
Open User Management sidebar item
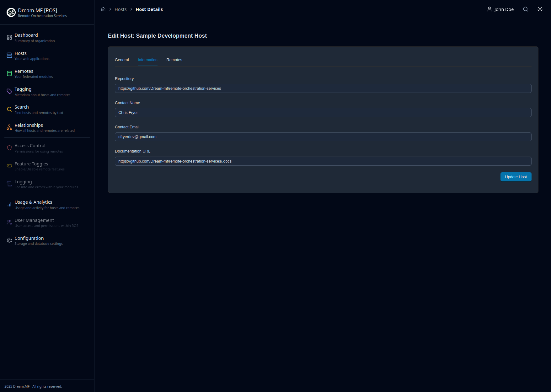47,223
